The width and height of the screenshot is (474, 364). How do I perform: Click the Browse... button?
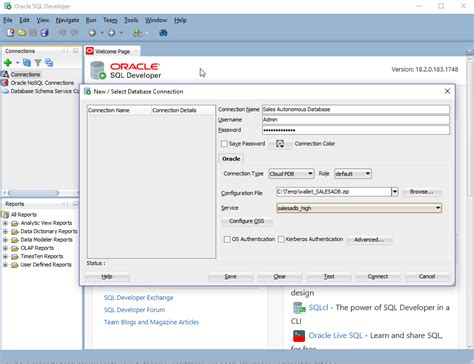click(x=422, y=192)
